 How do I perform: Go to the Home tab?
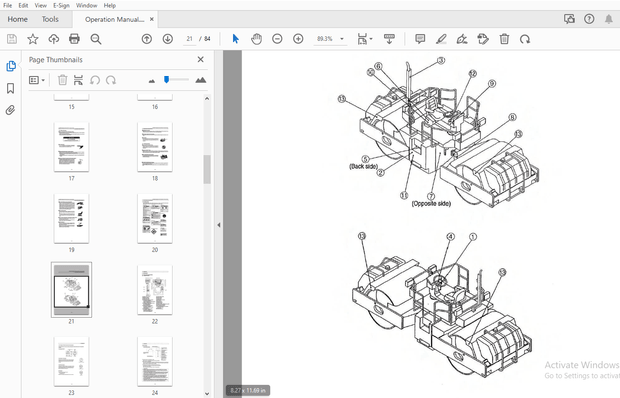pos(17,19)
